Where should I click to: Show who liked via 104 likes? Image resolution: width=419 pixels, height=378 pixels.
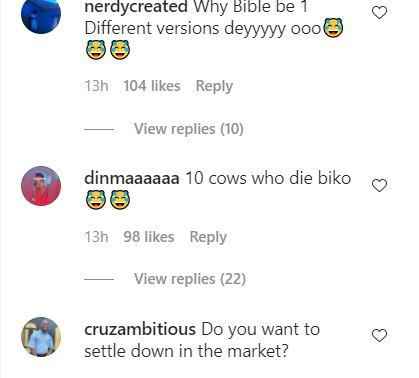coord(152,86)
